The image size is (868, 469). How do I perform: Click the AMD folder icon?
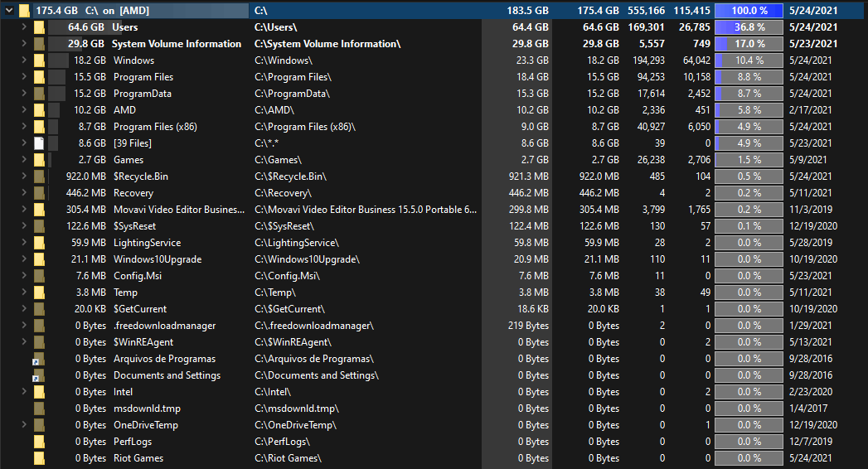(39, 110)
